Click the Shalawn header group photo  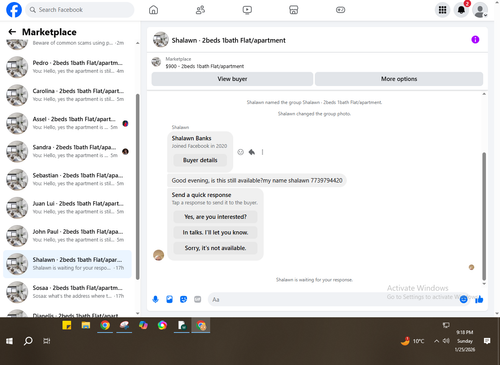click(x=161, y=40)
